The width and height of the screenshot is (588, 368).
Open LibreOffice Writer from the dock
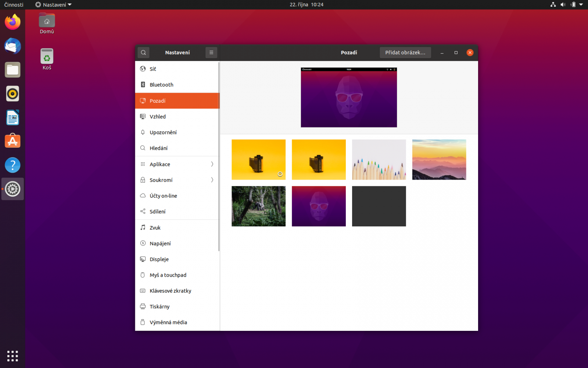pyautogui.click(x=12, y=117)
